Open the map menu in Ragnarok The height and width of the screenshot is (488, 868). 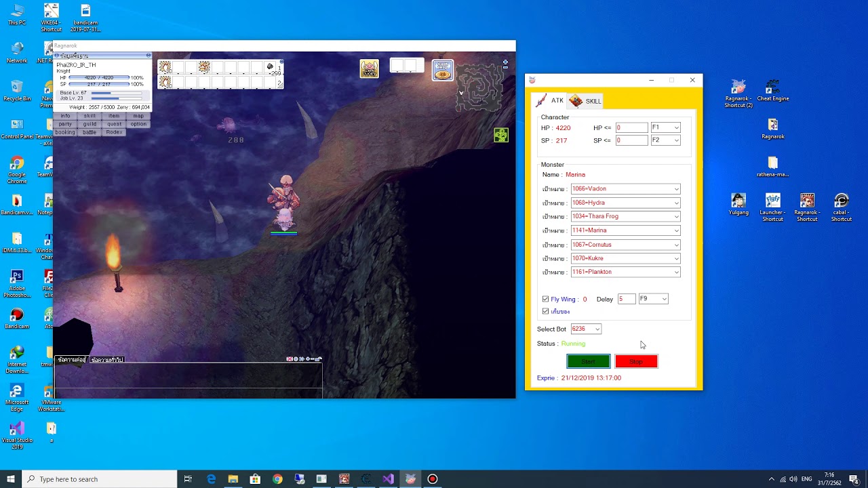coord(138,116)
